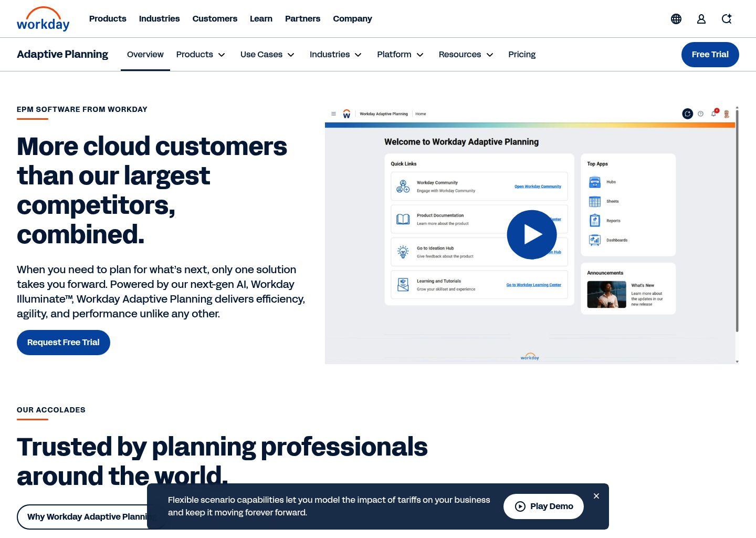Click the notification bell in the dashboard screenshot
Screen dimensions: 756x538
point(714,113)
